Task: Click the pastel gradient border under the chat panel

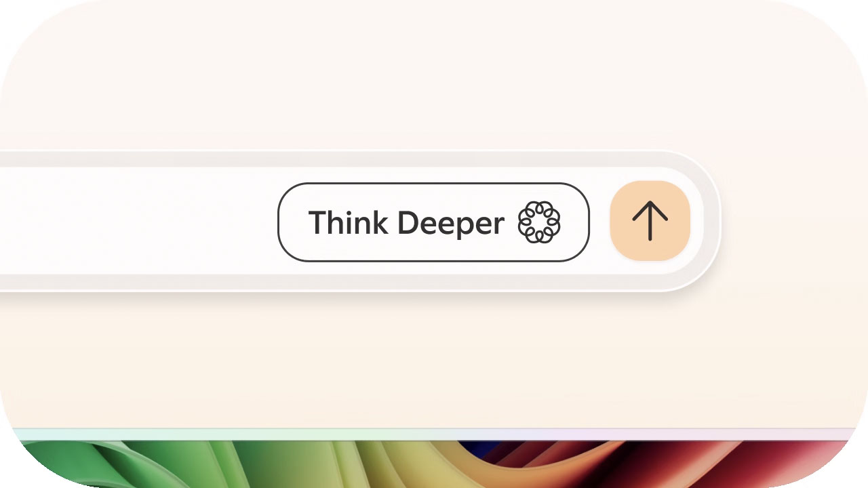Action: [434, 434]
